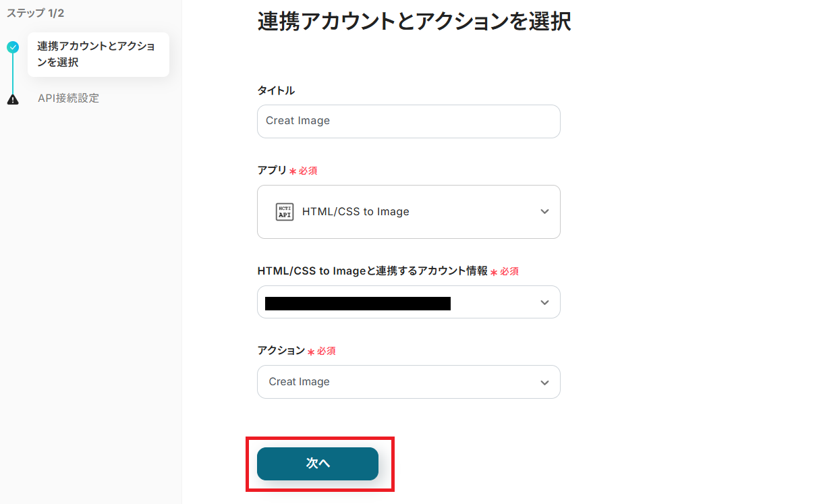Click the Creat Image action selection text
Screen dimensions: 817x504
coord(300,382)
